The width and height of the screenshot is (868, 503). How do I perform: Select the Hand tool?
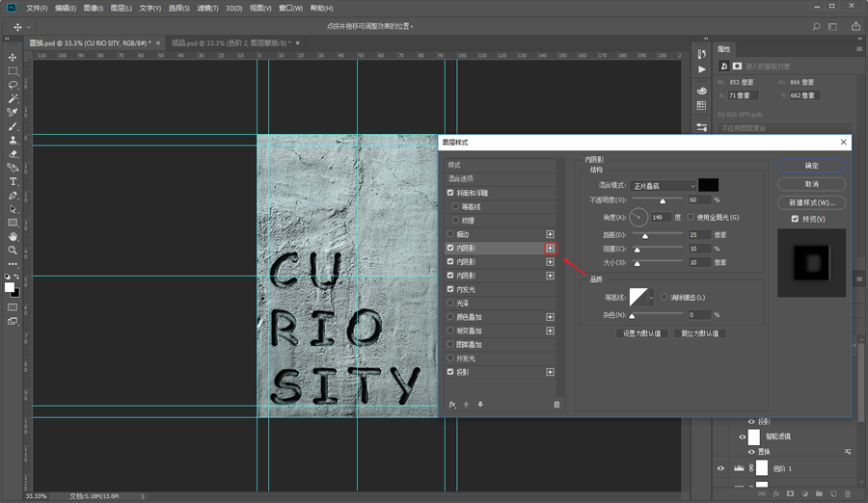[13, 236]
